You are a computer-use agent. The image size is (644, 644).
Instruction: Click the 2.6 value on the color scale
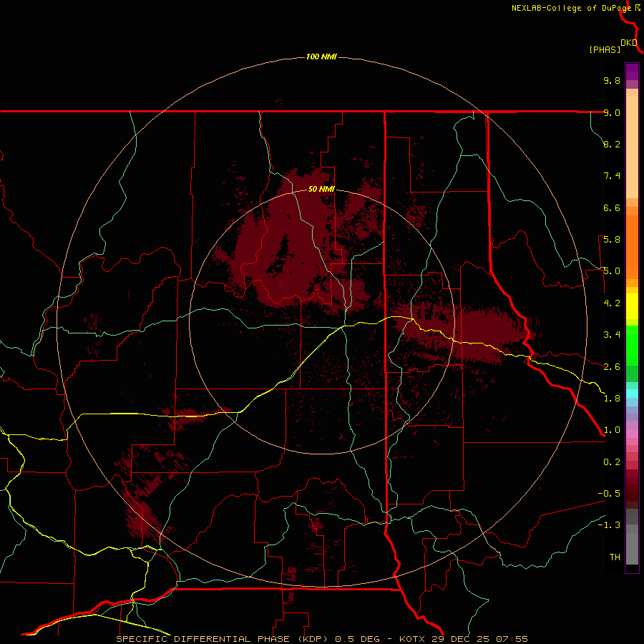612,367
